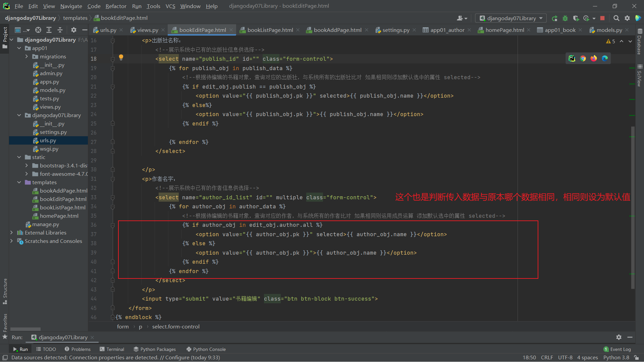The width and height of the screenshot is (644, 362).
Task: Toggle the Structure side tool window
Action: pyautogui.click(x=5, y=291)
